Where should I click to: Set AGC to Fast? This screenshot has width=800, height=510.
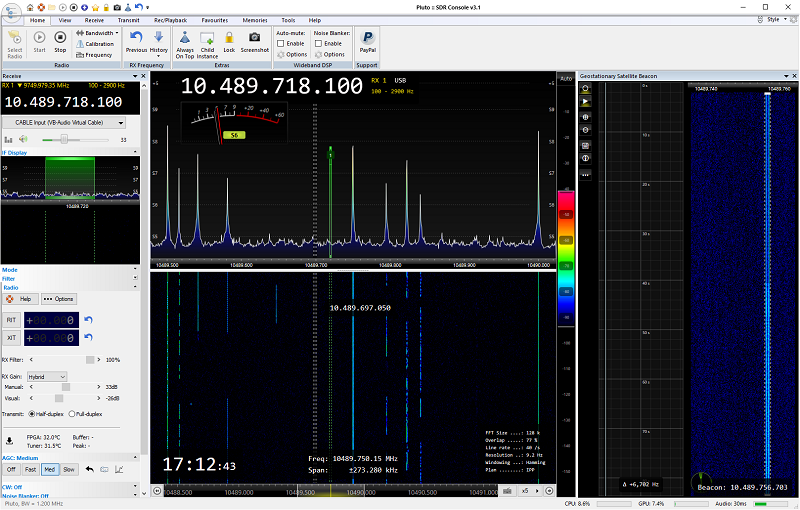pos(31,469)
